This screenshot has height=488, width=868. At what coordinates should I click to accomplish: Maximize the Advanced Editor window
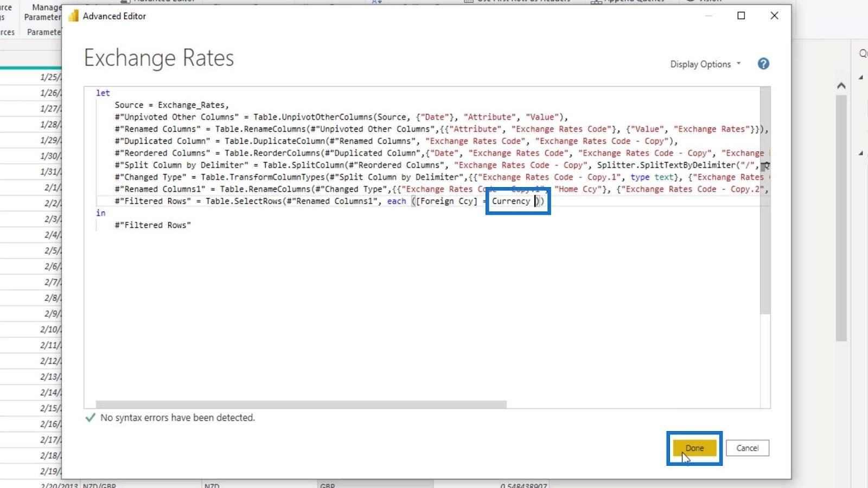tap(741, 16)
